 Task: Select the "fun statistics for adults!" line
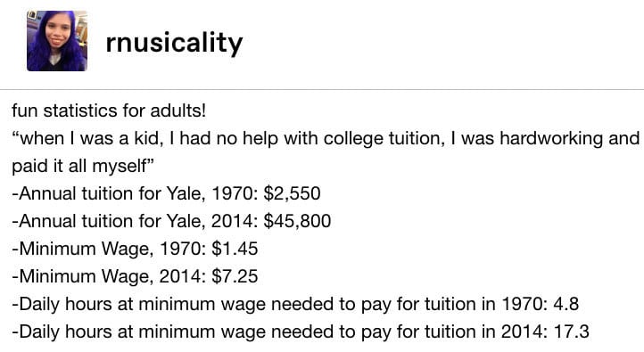109,111
